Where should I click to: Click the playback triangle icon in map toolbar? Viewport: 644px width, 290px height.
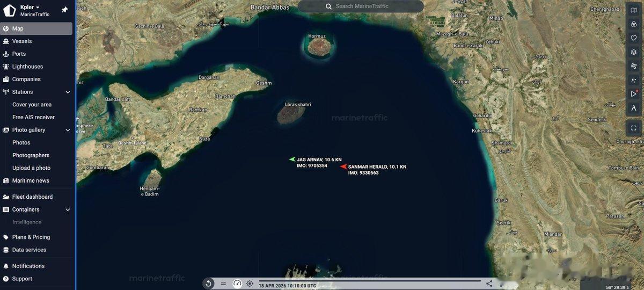(634, 93)
